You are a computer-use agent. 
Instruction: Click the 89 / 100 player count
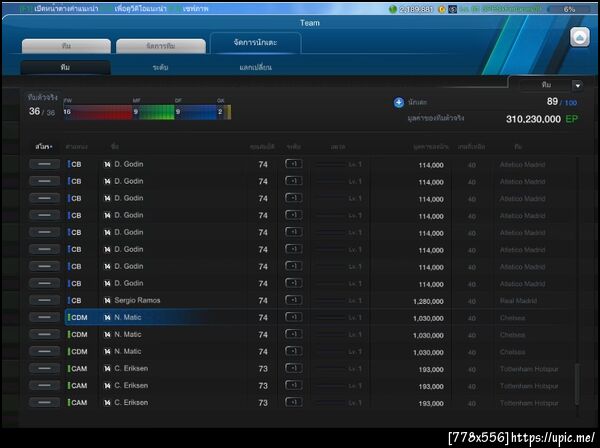(x=561, y=102)
